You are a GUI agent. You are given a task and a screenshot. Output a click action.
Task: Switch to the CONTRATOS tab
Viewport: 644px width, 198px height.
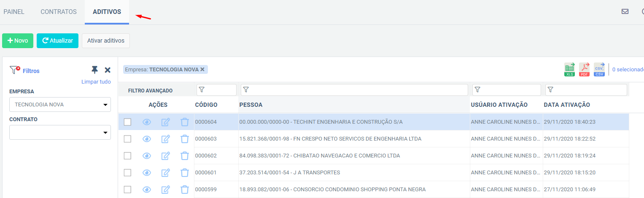coord(59,12)
